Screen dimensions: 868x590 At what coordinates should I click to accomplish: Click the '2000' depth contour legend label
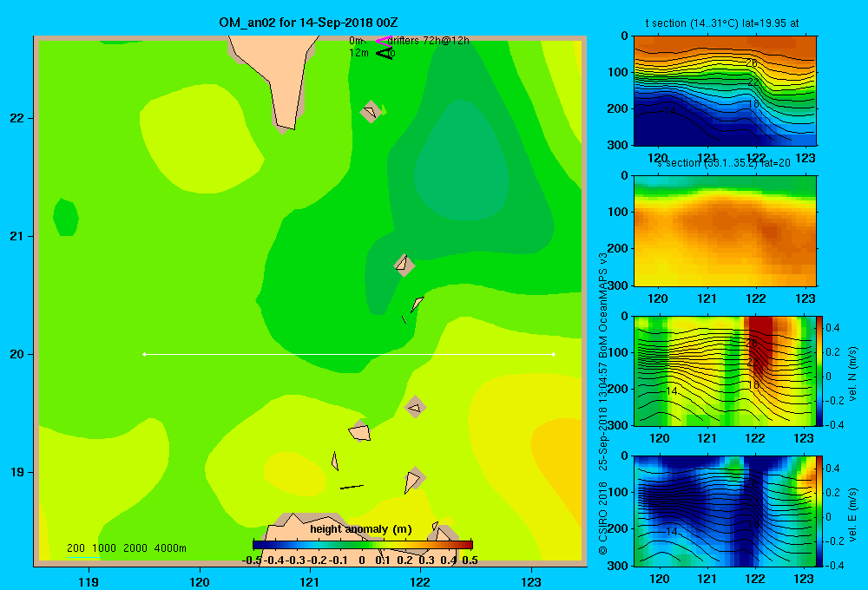point(135,548)
